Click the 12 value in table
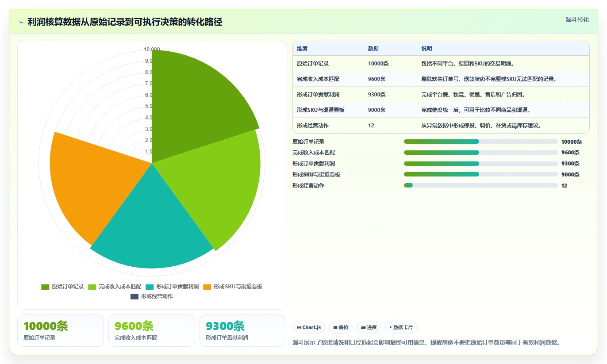Viewport: 607px width, 364px height. pos(371,126)
